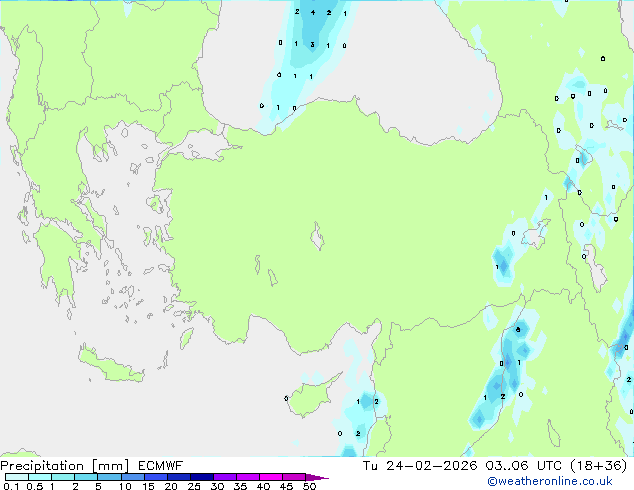Click the ECMWF model label
The image size is (634, 490).
click(161, 466)
